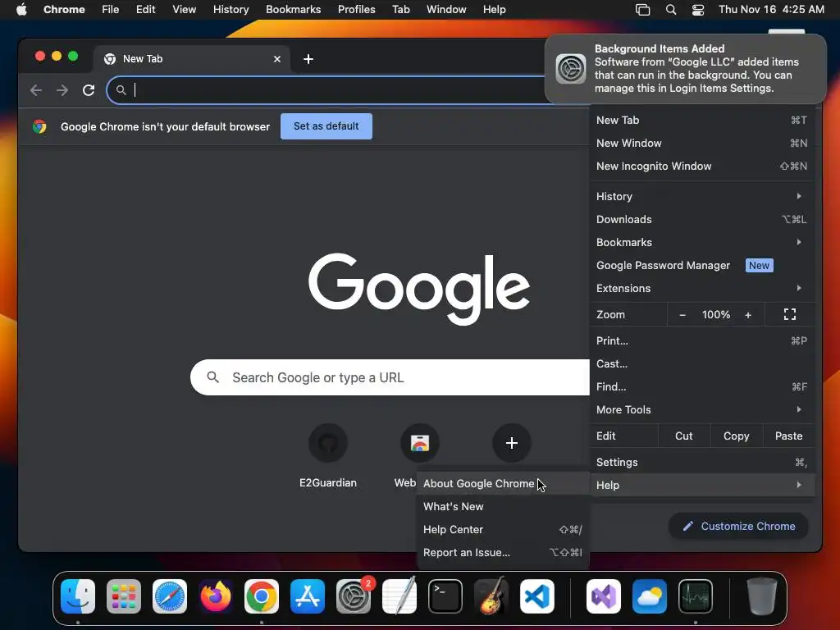Open the Window menu bar item
Viewport: 840px width, 630px height.
coord(446,10)
